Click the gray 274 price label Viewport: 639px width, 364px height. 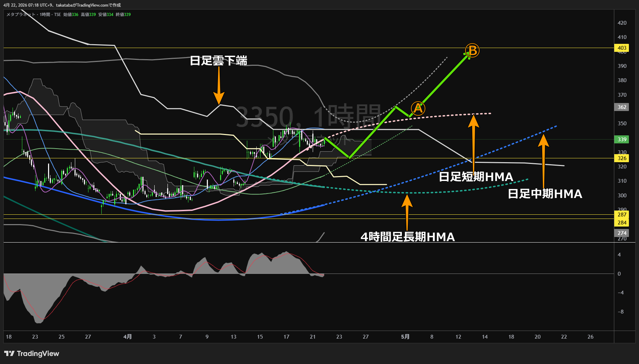pos(622,233)
